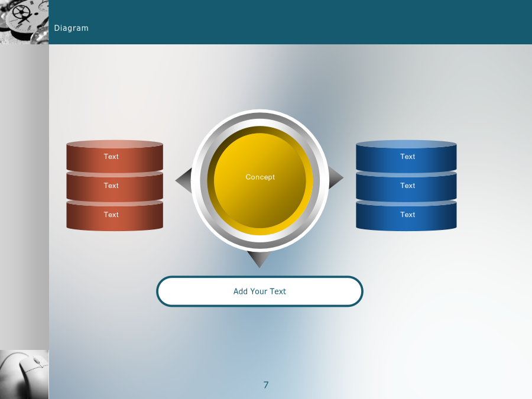This screenshot has width=532, height=399.
Task: Click top red cylinder segment labeled Text
Action: click(115, 157)
